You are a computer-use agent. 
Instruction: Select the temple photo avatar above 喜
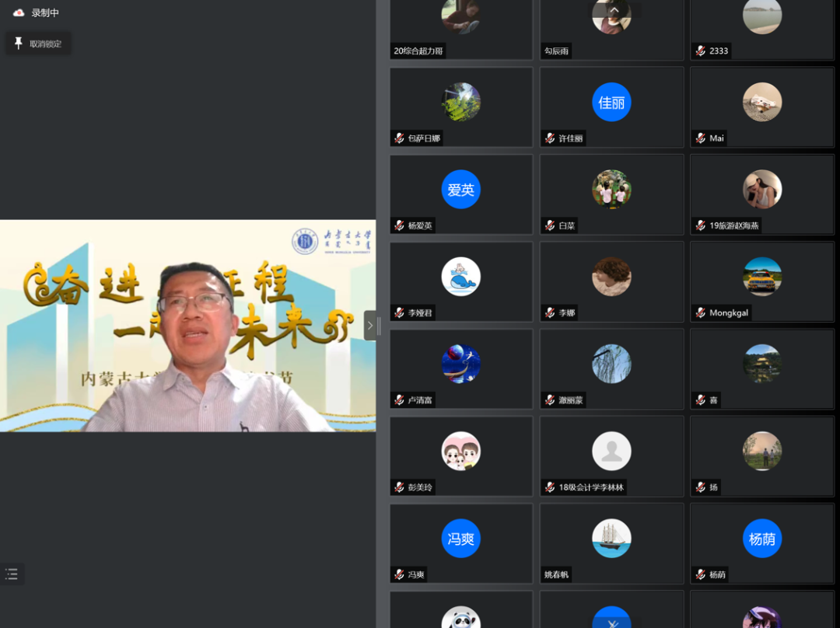[761, 364]
